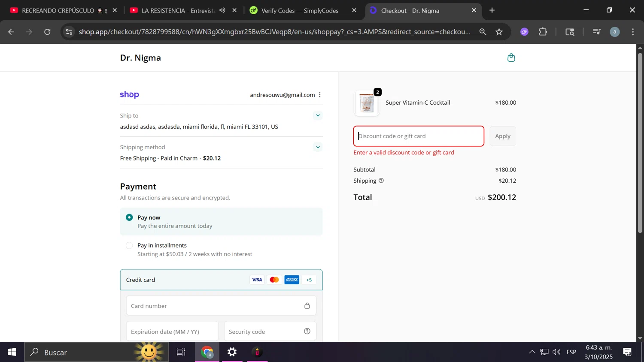Open the Chrome taskbar icon

click(207, 352)
